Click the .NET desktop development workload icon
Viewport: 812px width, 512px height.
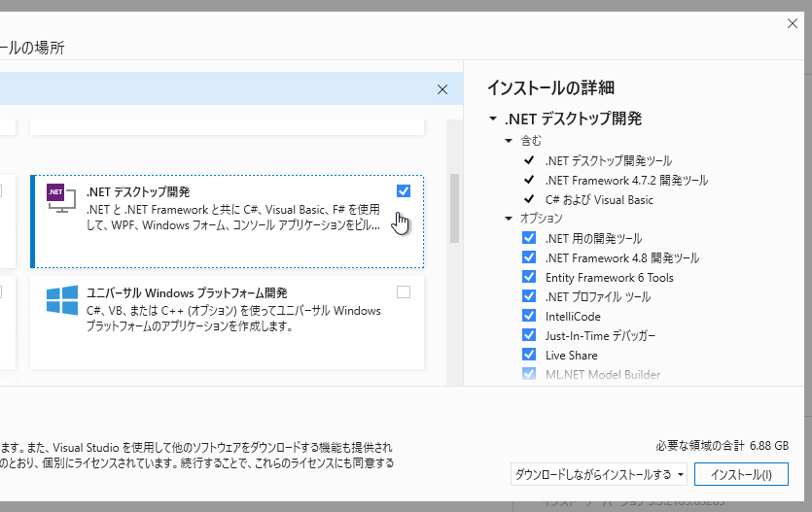61,197
